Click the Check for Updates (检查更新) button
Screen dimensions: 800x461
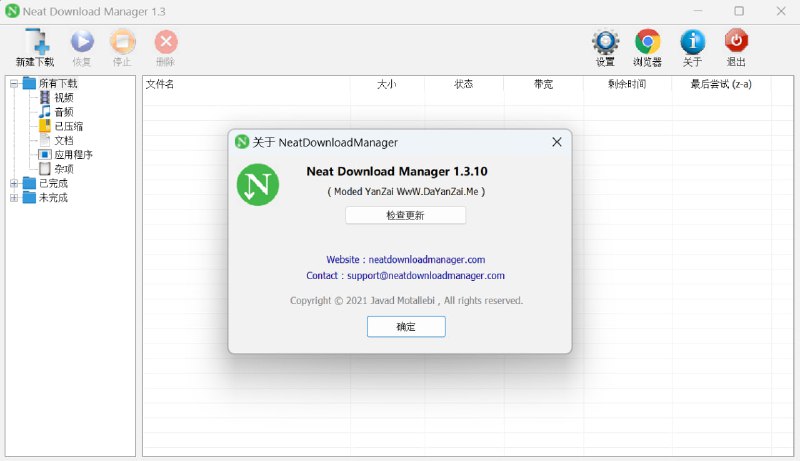point(406,215)
